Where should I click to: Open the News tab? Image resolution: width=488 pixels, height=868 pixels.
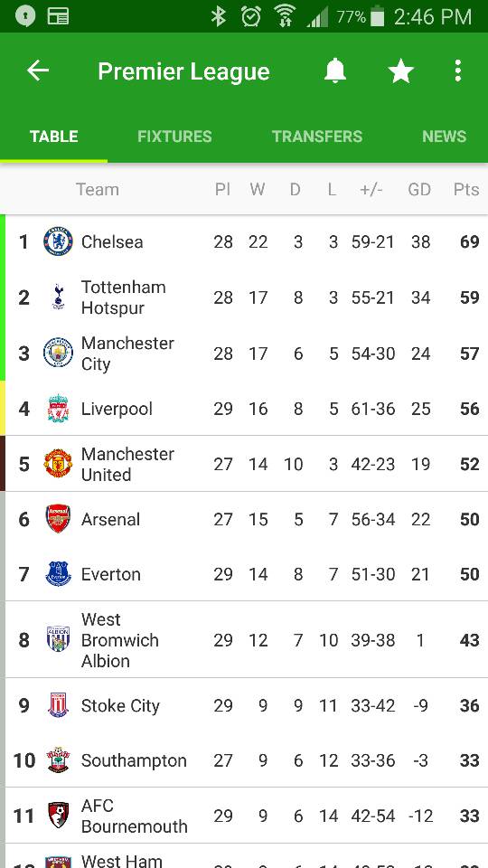coord(445,137)
